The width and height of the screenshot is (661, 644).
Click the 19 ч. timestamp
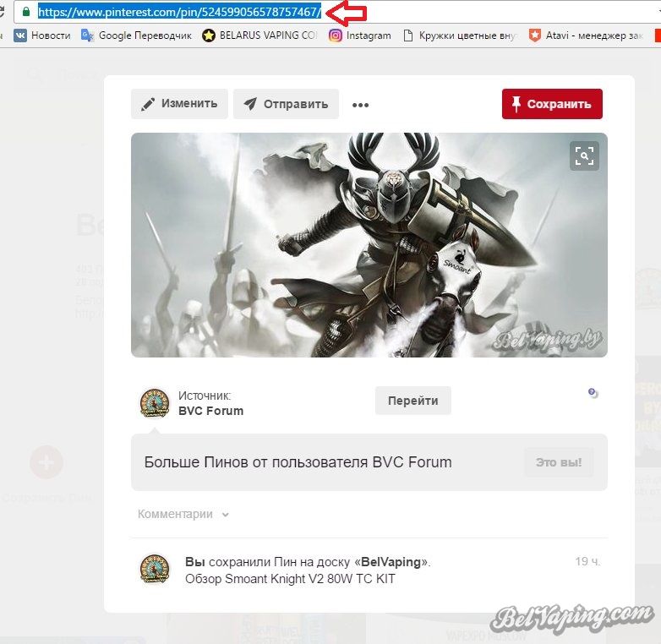point(587,561)
